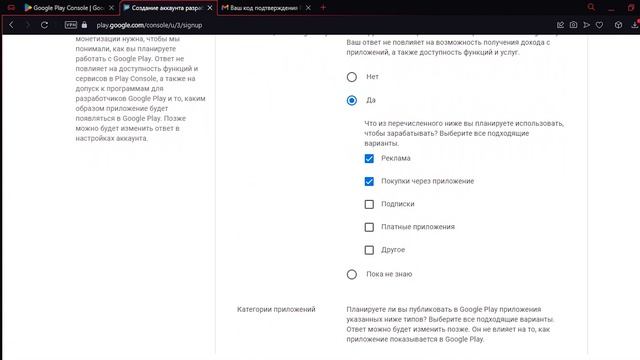Viewport: 640px width, 360px height.
Task: Uncheck the Реклама checkbox
Action: pyautogui.click(x=369, y=158)
